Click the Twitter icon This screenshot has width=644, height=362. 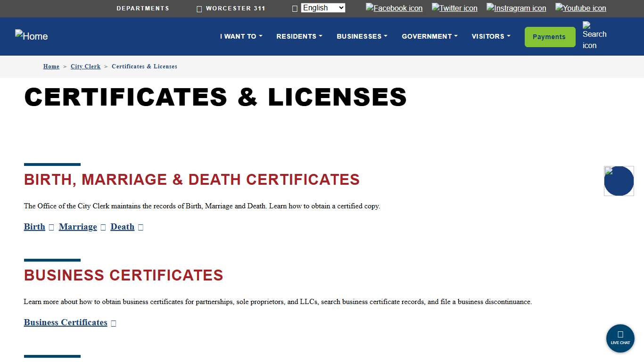click(x=454, y=8)
